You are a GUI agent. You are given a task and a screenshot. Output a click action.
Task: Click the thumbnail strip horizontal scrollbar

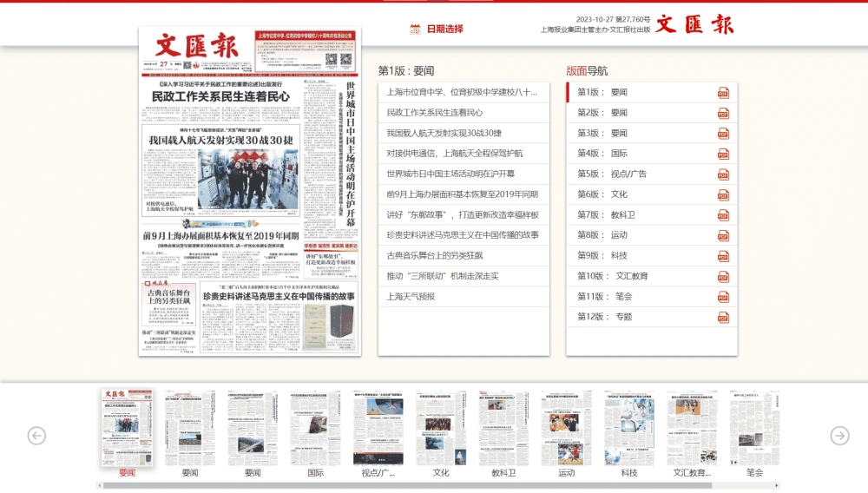click(407, 485)
